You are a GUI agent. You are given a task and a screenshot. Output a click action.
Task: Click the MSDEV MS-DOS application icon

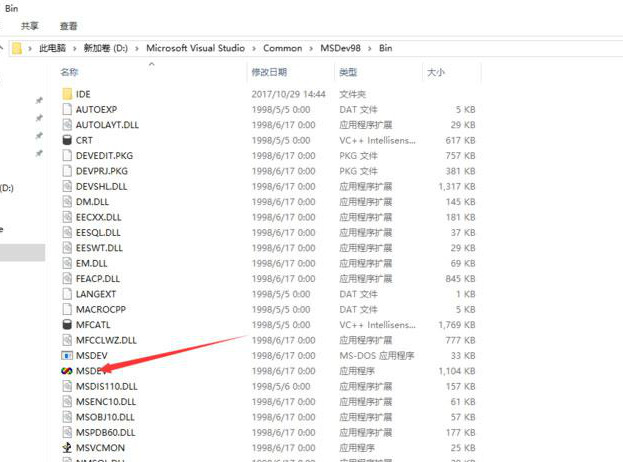tap(67, 356)
